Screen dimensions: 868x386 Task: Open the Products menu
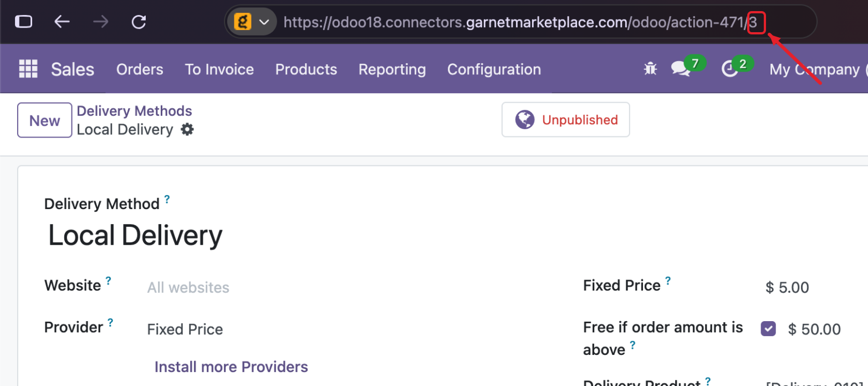(307, 69)
